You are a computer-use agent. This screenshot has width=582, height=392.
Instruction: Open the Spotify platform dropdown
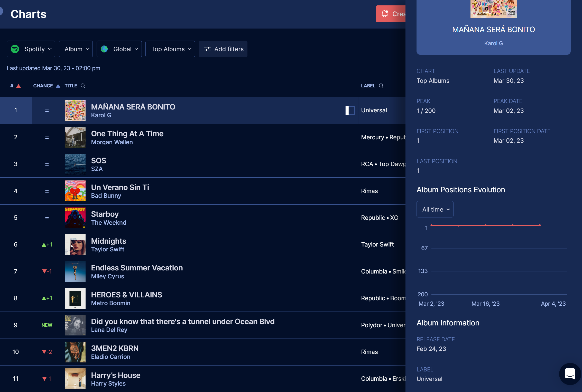(x=31, y=49)
